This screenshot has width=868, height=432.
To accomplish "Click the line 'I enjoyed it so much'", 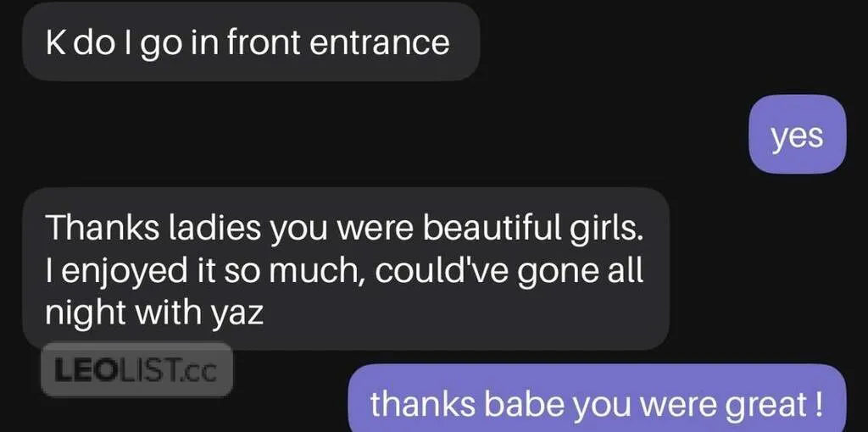I will click(204, 272).
